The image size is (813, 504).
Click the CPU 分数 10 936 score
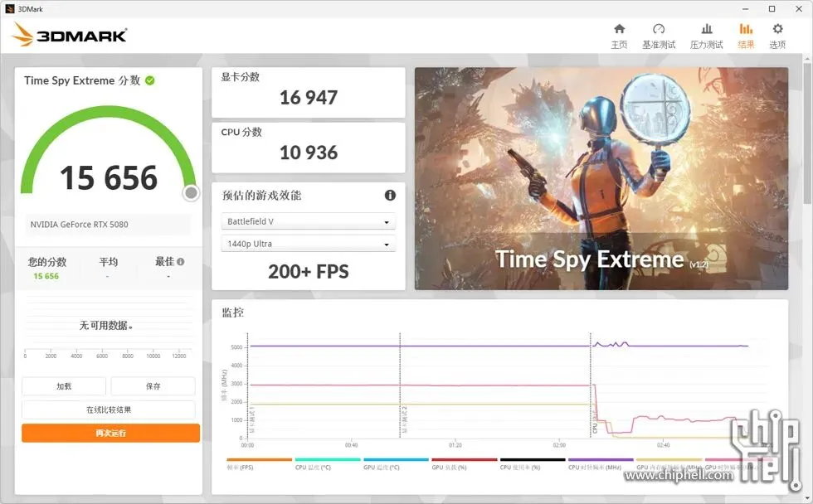(309, 148)
